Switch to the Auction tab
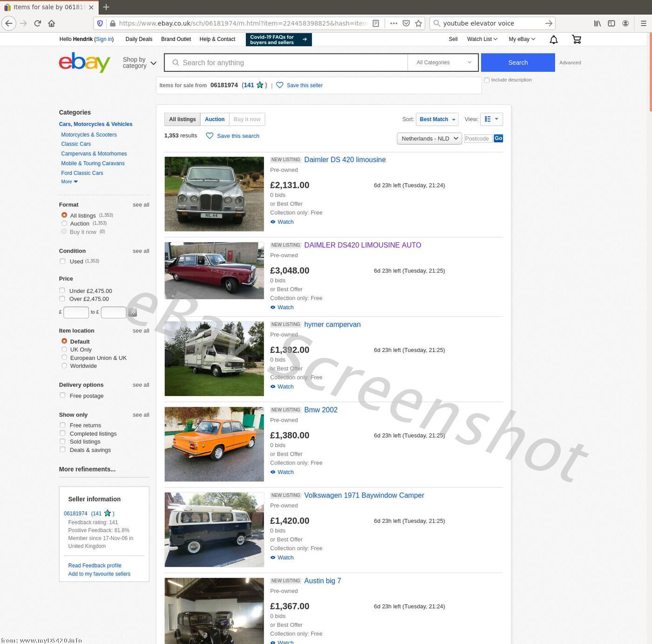The image size is (652, 644). click(x=215, y=119)
